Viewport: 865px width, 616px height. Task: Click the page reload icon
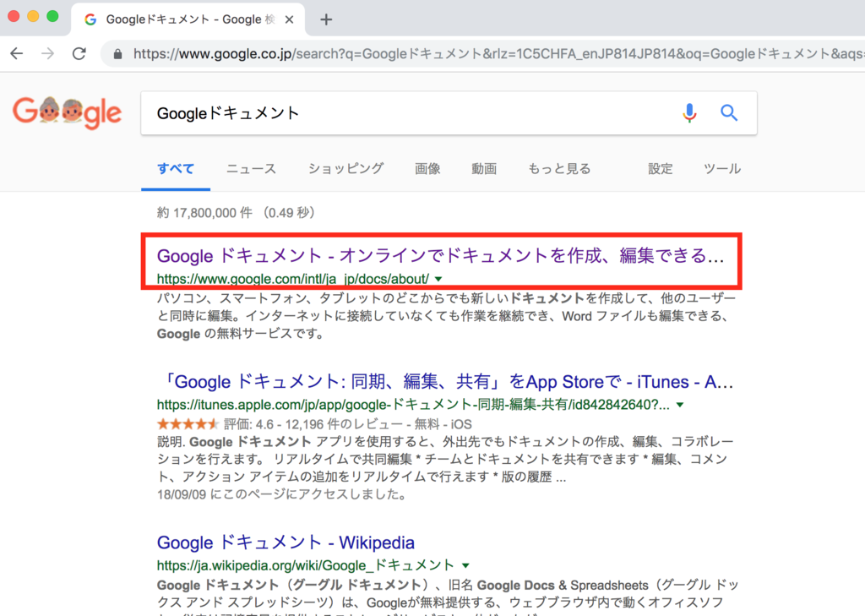[x=79, y=53]
